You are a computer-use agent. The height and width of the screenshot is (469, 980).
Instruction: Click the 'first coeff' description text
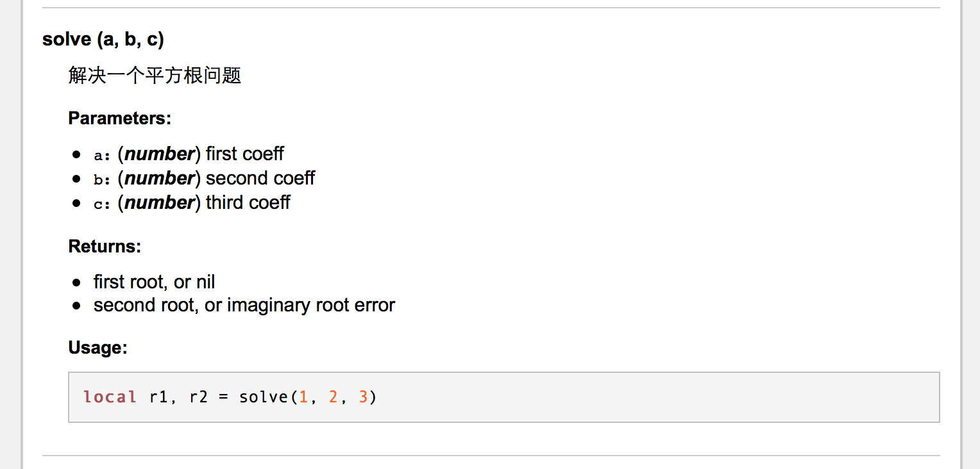[245, 154]
